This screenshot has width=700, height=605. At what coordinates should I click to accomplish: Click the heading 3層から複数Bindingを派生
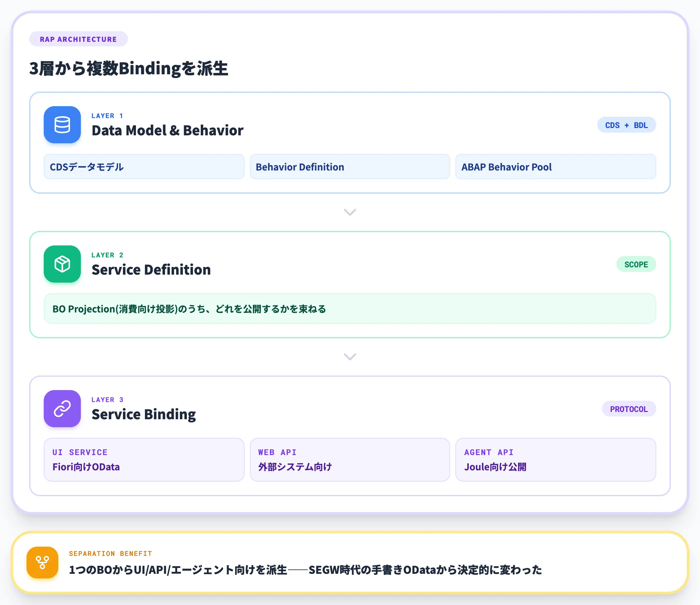coord(129,69)
